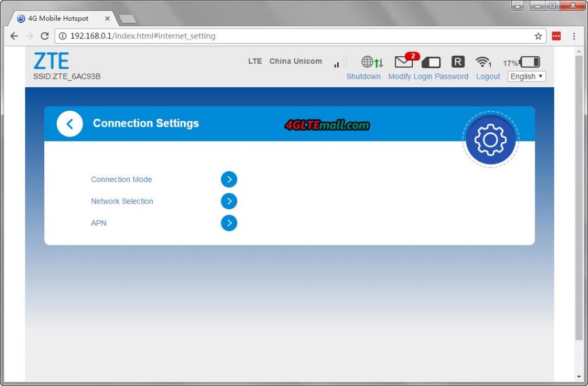Open the Chrome three-dot menu
This screenshot has height=386, width=588.
point(574,36)
